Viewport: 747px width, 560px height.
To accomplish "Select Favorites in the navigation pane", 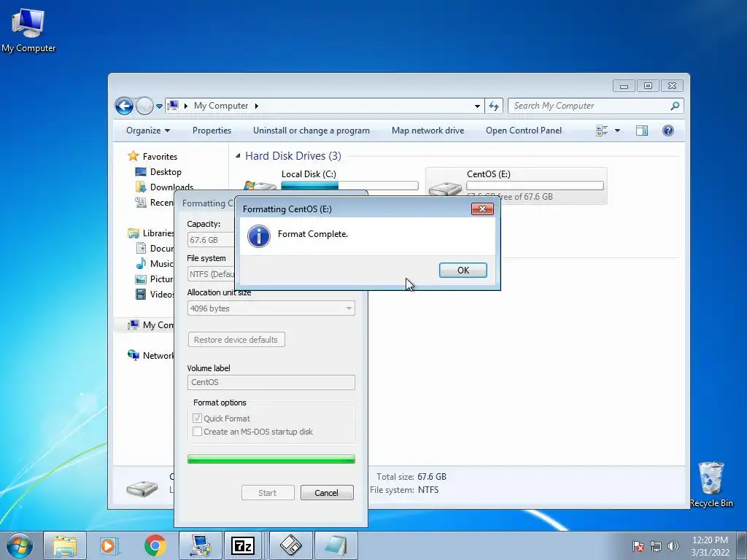I will click(x=160, y=156).
